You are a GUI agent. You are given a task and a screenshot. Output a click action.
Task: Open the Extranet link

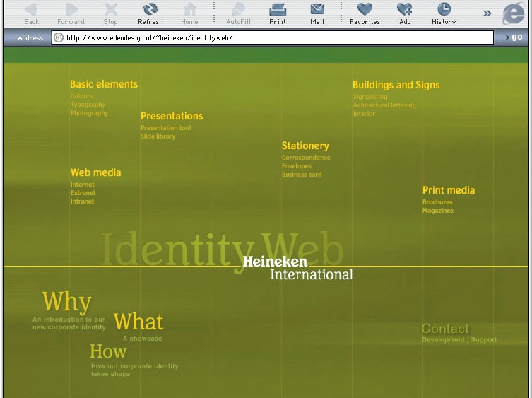(83, 193)
